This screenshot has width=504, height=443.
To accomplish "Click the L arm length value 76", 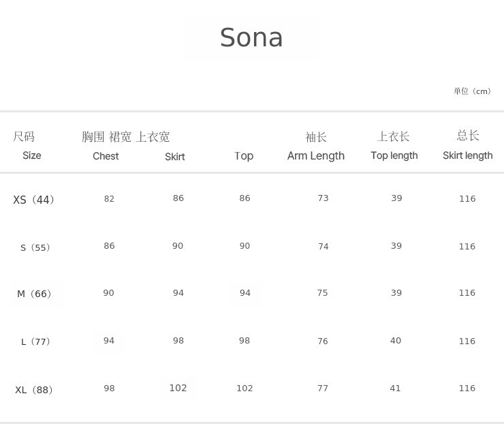I will (322, 341).
